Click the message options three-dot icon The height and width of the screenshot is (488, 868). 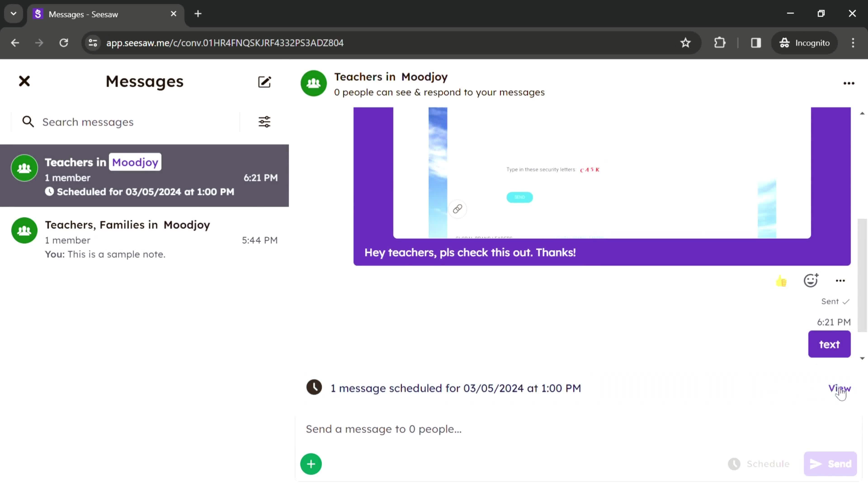tap(841, 281)
